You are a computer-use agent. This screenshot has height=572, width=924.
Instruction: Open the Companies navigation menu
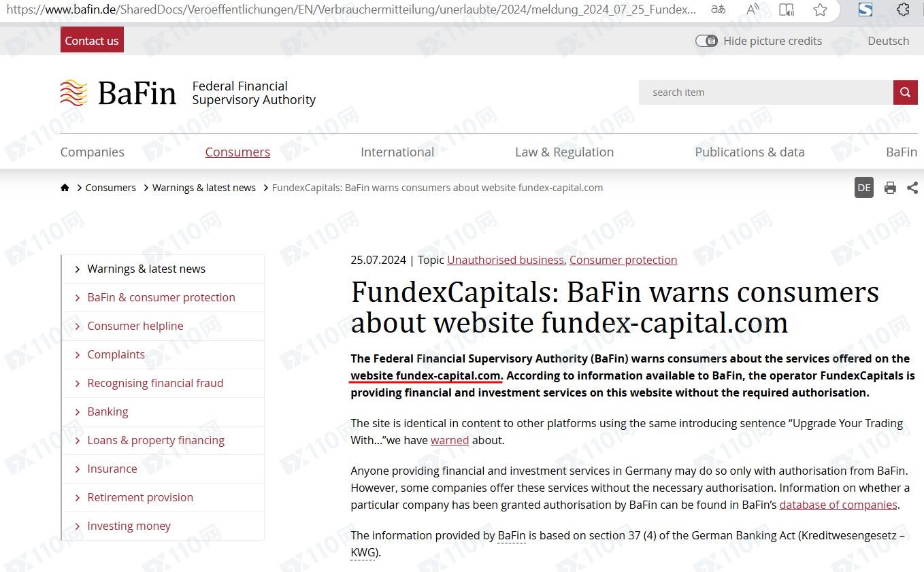coord(93,152)
